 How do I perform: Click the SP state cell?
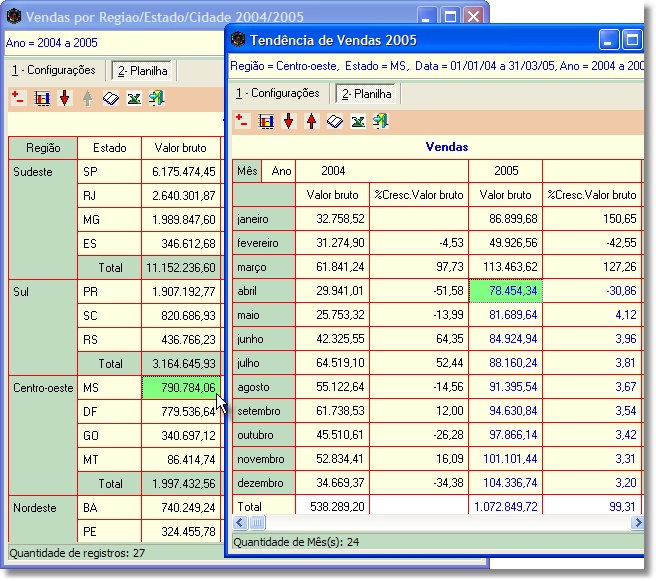(110, 172)
